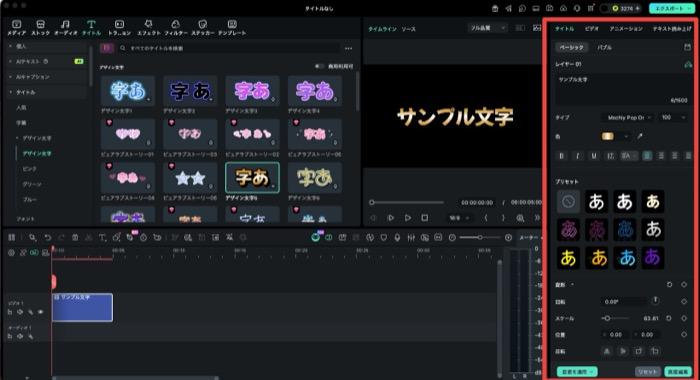Open the font size 100 dropdown
This screenshot has height=380, width=700.
point(673,117)
